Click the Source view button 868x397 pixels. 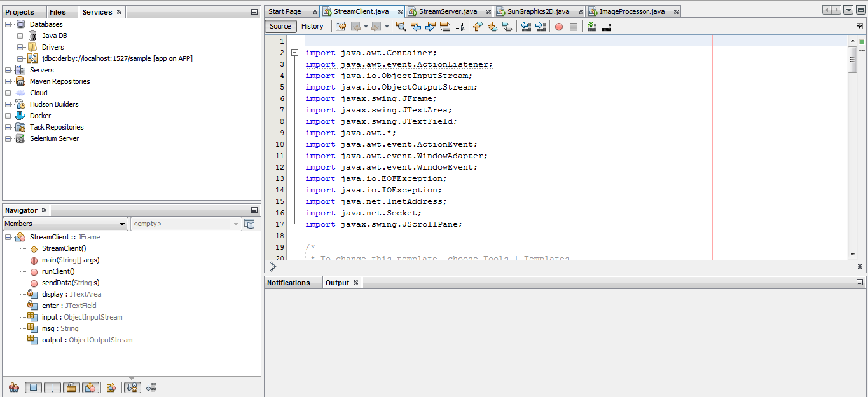(280, 26)
